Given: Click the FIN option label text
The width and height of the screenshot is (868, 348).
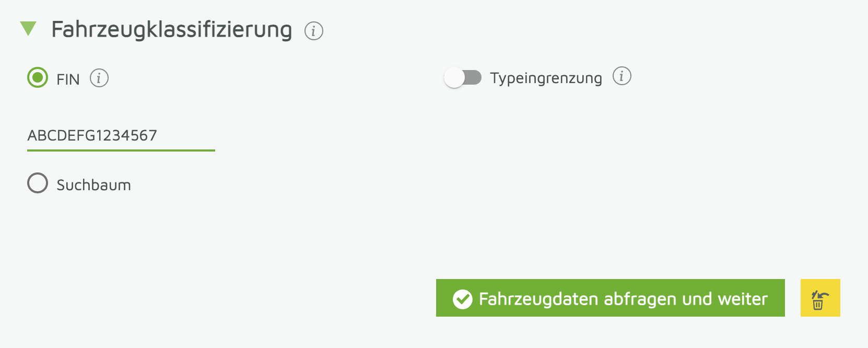Looking at the screenshot, I should pyautogui.click(x=68, y=79).
